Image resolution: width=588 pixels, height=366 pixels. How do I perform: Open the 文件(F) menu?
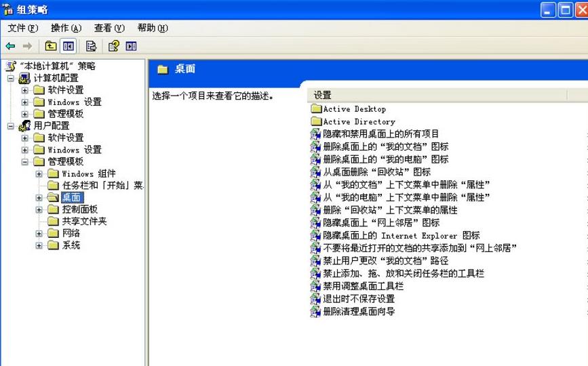click(x=23, y=28)
